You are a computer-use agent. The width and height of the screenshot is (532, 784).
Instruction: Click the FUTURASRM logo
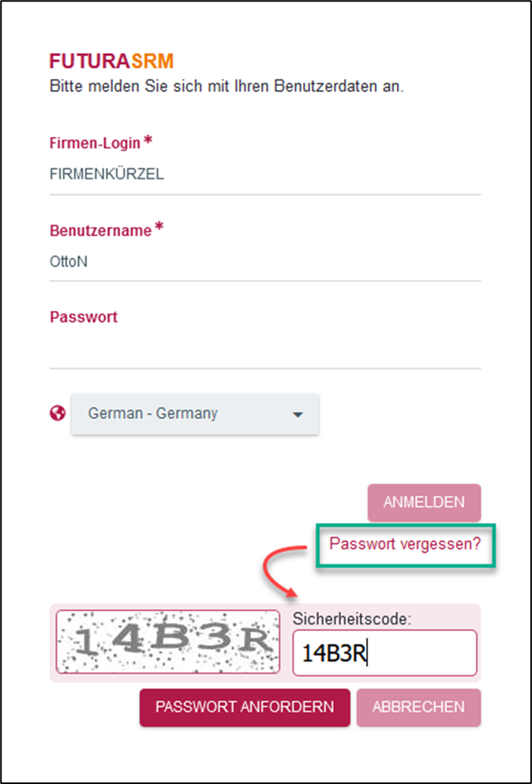click(111, 62)
